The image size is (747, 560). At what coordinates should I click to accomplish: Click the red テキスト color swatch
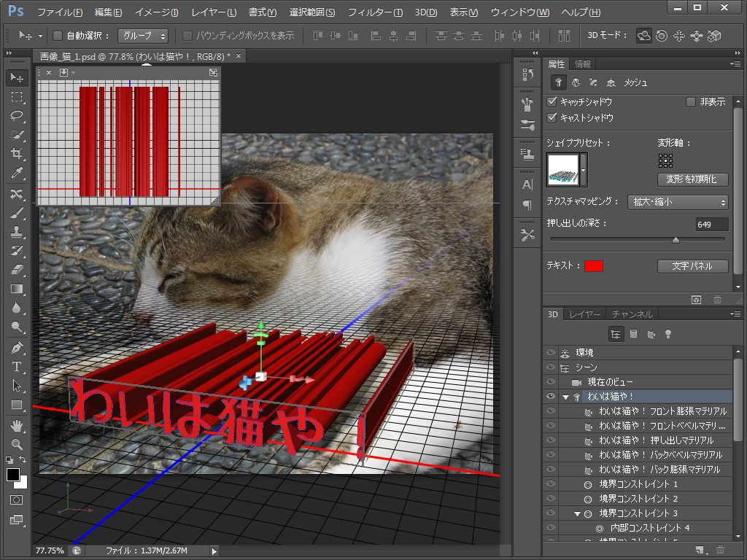point(593,266)
